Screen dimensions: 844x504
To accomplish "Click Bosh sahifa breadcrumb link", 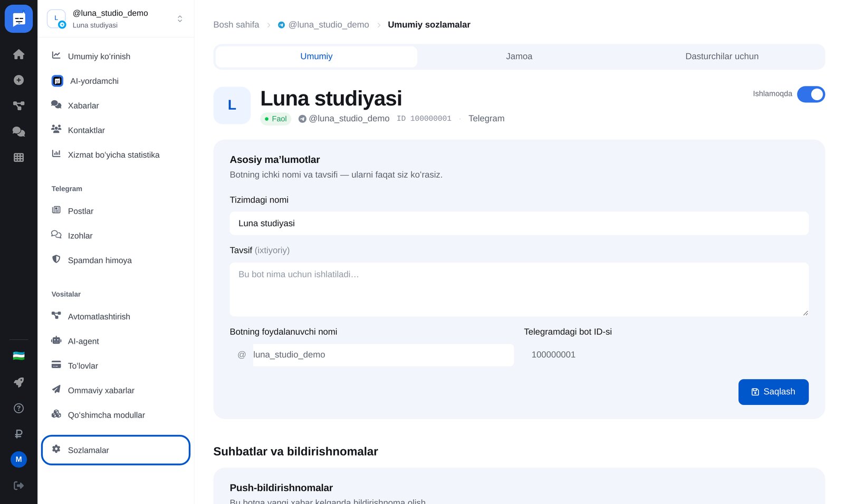I will [236, 25].
